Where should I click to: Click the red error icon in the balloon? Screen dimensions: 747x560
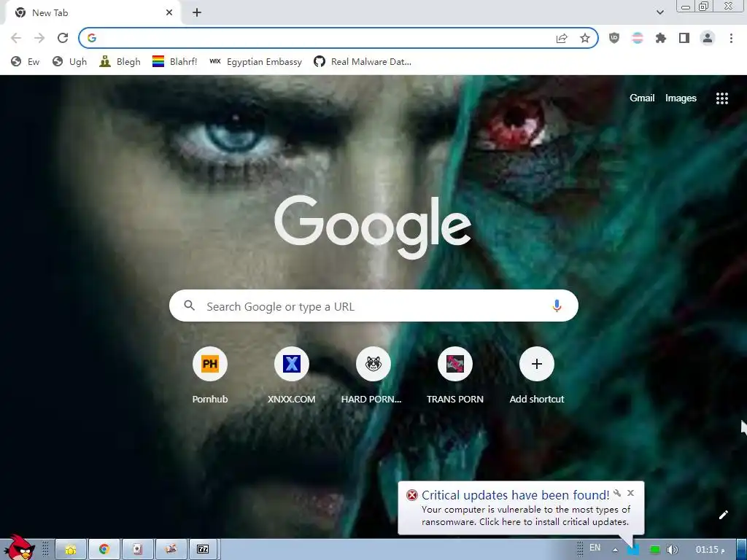tap(411, 495)
